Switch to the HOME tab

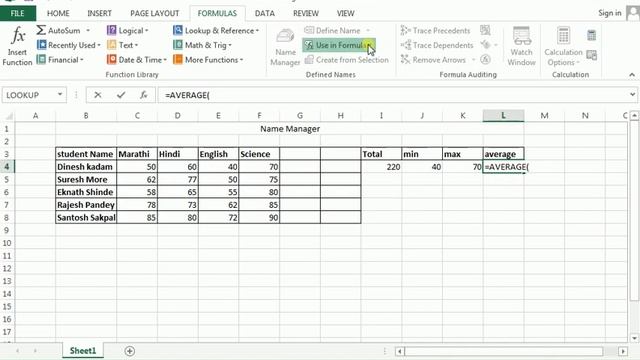(58, 13)
